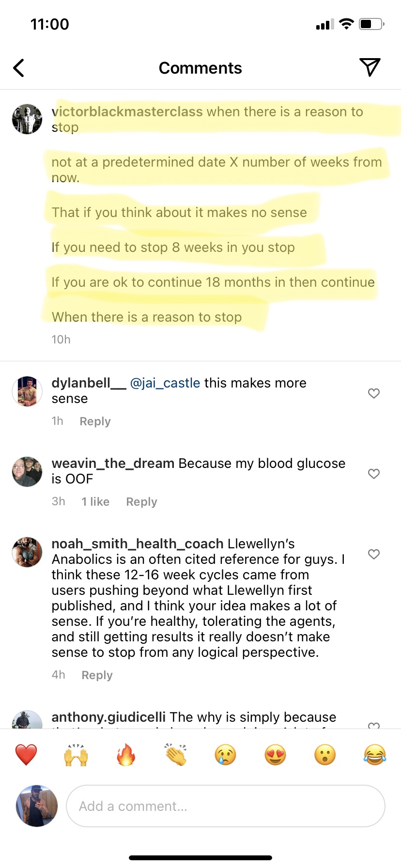
Task: Reply to noah_smith_health_coach's comment
Action: pyautogui.click(x=97, y=675)
